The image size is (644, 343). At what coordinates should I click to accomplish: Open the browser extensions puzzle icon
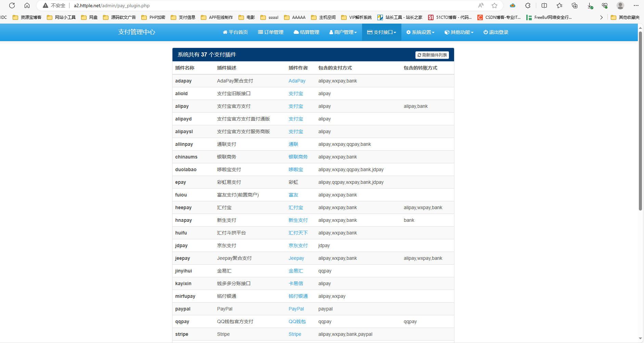(x=528, y=5)
